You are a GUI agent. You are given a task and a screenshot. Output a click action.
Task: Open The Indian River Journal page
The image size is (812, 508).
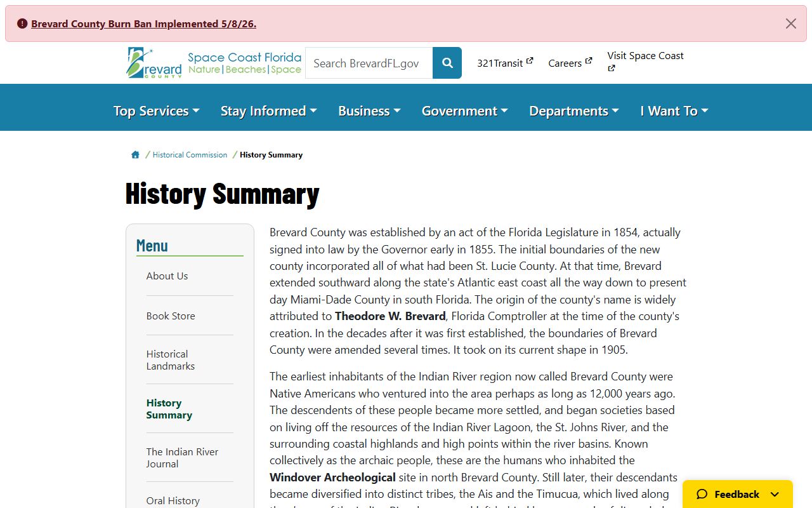point(182,458)
